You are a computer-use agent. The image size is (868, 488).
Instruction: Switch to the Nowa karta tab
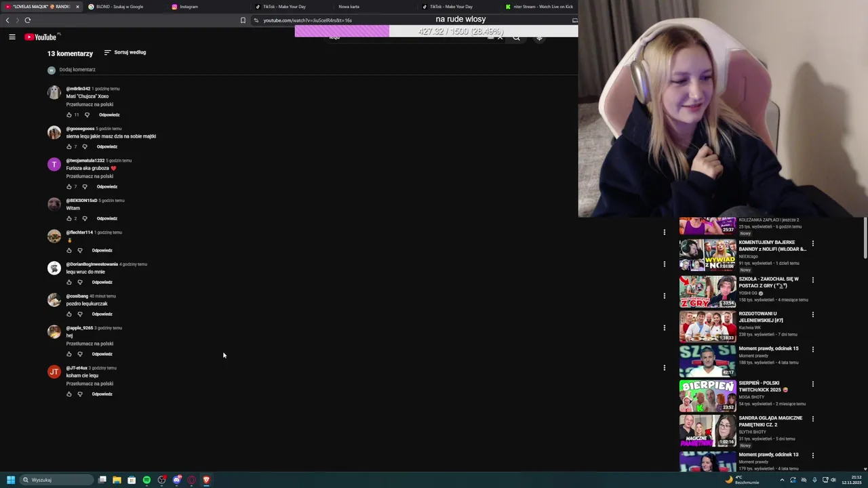[x=376, y=7]
